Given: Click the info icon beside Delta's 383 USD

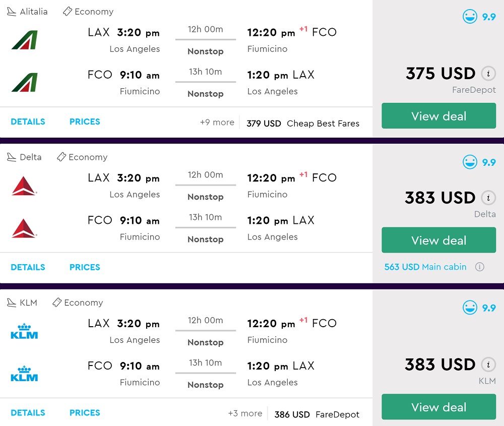Looking at the screenshot, I should [487, 198].
